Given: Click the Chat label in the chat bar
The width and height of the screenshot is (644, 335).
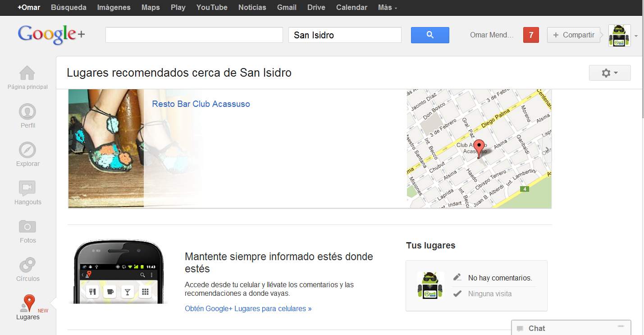Looking at the screenshot, I should click(537, 328).
